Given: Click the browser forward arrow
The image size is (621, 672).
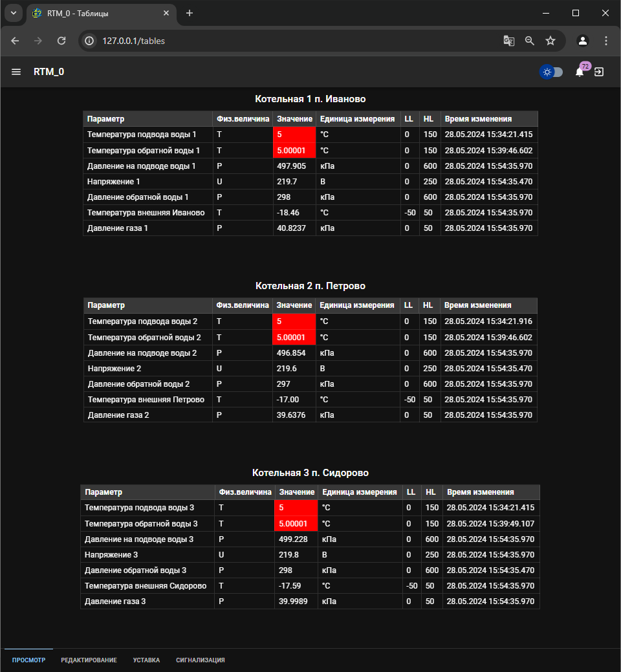Looking at the screenshot, I should pyautogui.click(x=38, y=41).
